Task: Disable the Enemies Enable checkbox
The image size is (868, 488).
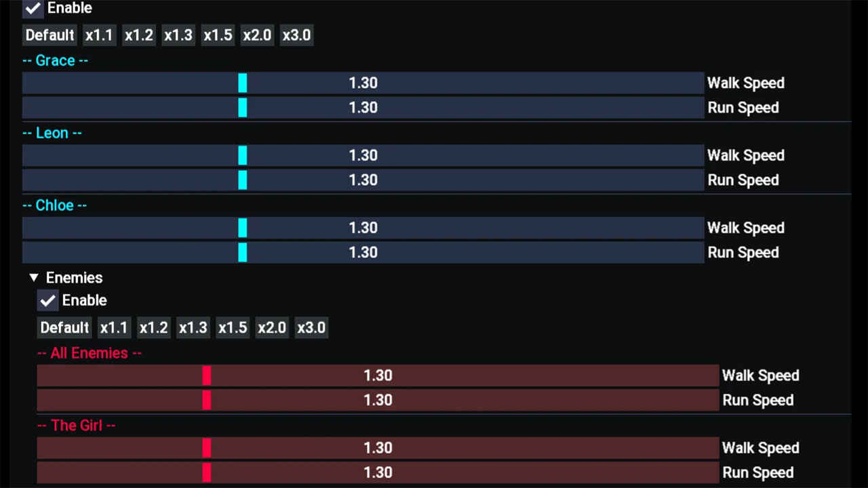Action: pos(47,300)
